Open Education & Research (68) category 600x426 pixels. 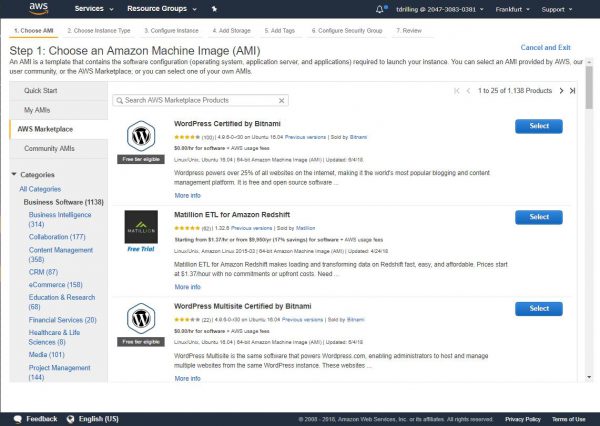[x=62, y=302]
